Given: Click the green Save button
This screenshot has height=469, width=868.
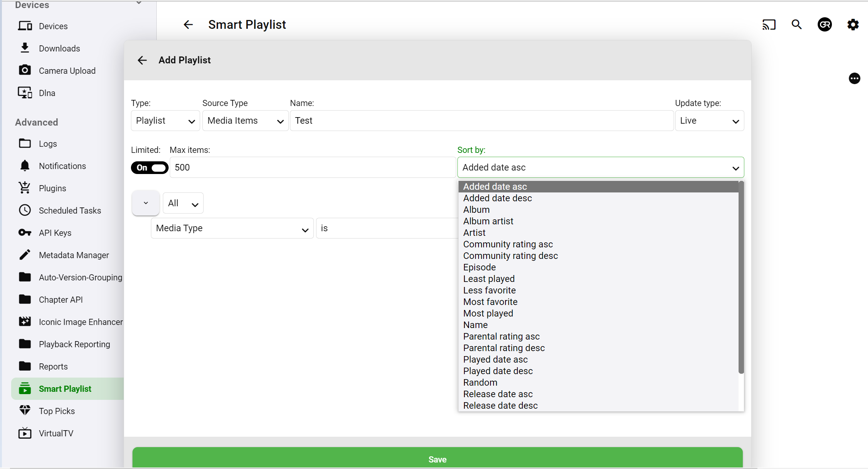Looking at the screenshot, I should 437,459.
